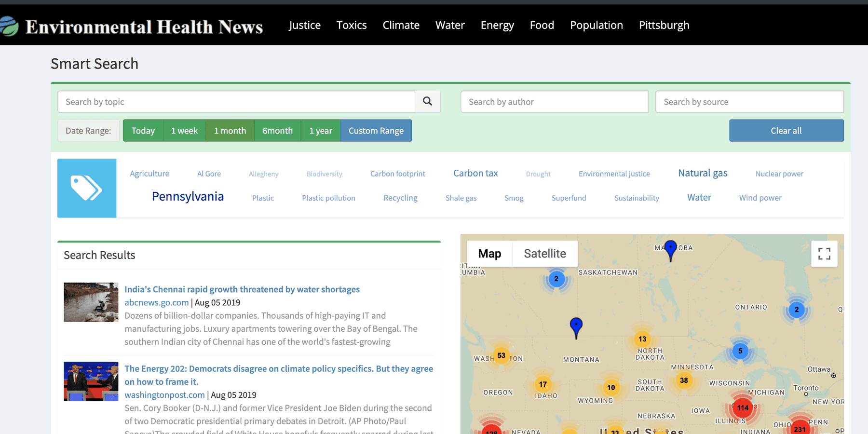Open the Toxics menu item

click(x=352, y=25)
